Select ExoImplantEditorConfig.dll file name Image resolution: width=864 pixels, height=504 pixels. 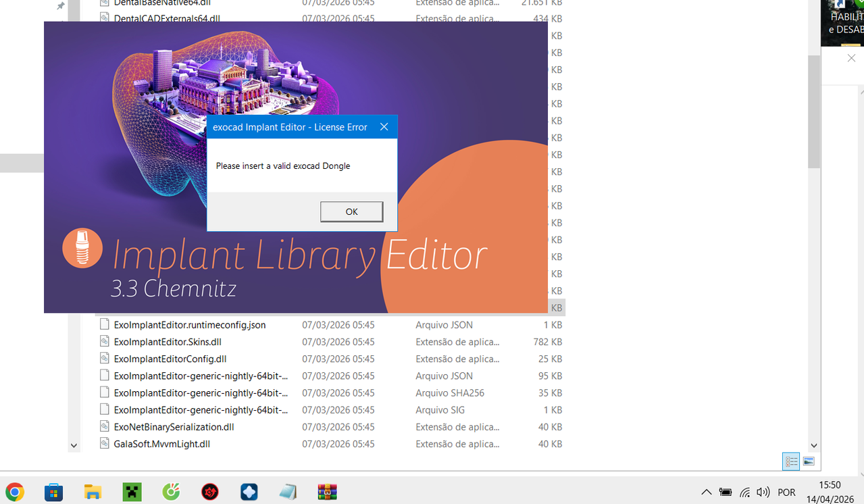pyautogui.click(x=170, y=359)
